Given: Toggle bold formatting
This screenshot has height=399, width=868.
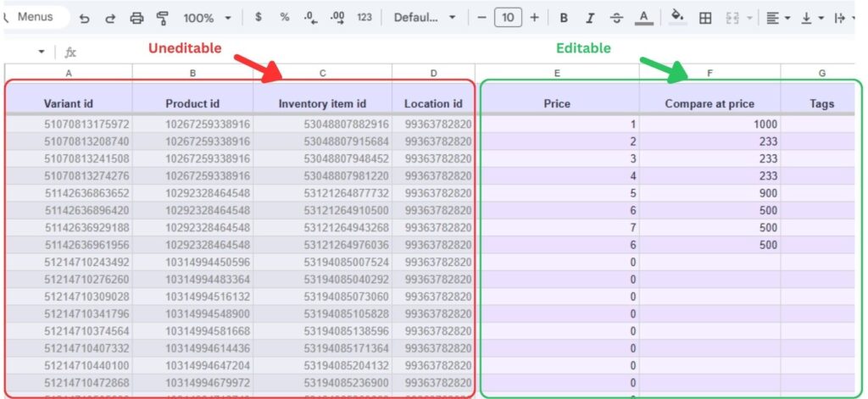Looking at the screenshot, I should click(x=564, y=18).
